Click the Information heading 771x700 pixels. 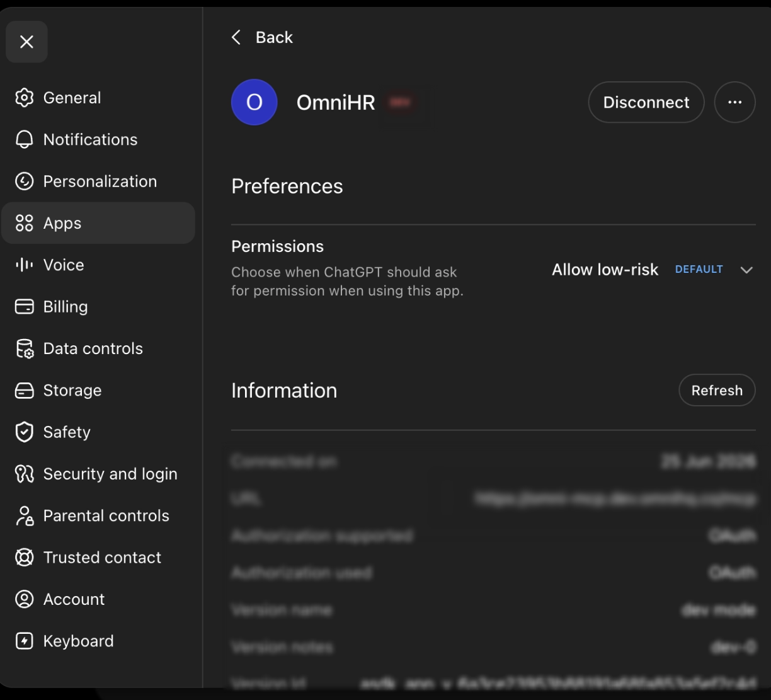tap(284, 391)
